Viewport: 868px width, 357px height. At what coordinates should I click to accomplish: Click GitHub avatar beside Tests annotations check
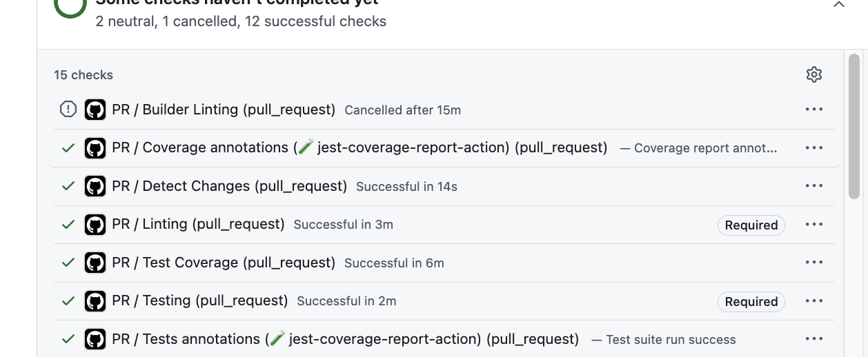pos(95,339)
